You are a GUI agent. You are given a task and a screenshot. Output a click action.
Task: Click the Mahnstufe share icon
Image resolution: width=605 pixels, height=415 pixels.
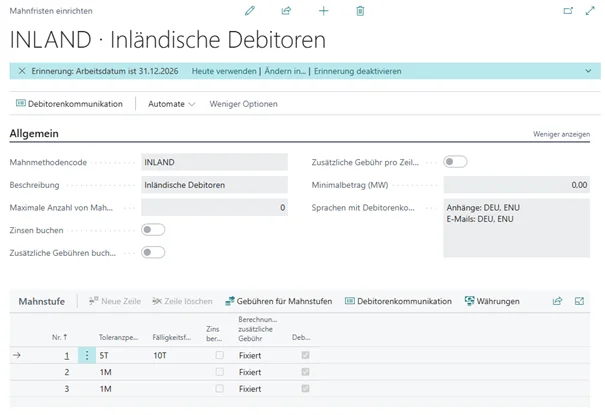(x=557, y=301)
